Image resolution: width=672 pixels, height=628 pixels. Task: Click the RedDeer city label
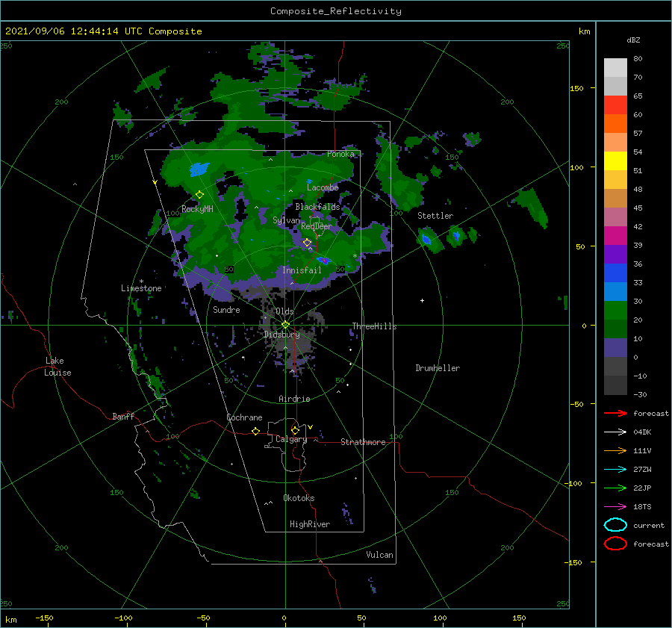[317, 226]
